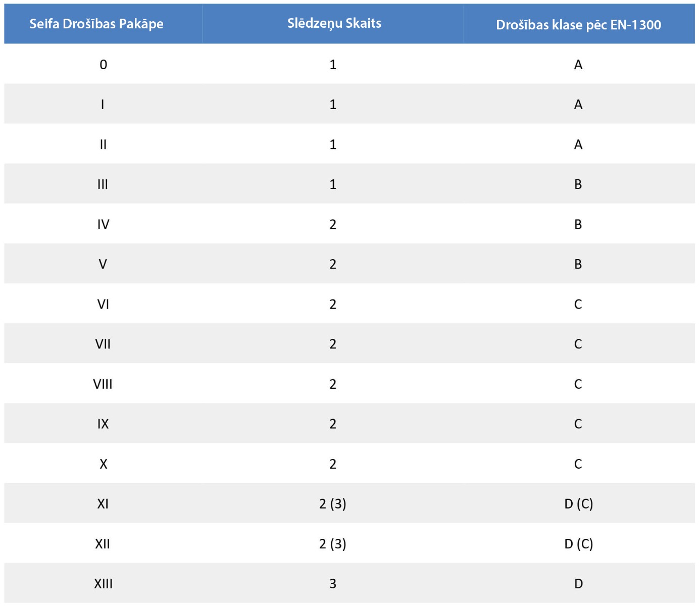Screen dimensions: 700x606
Task: Select class 'C' in the grade IX row
Action: (578, 424)
